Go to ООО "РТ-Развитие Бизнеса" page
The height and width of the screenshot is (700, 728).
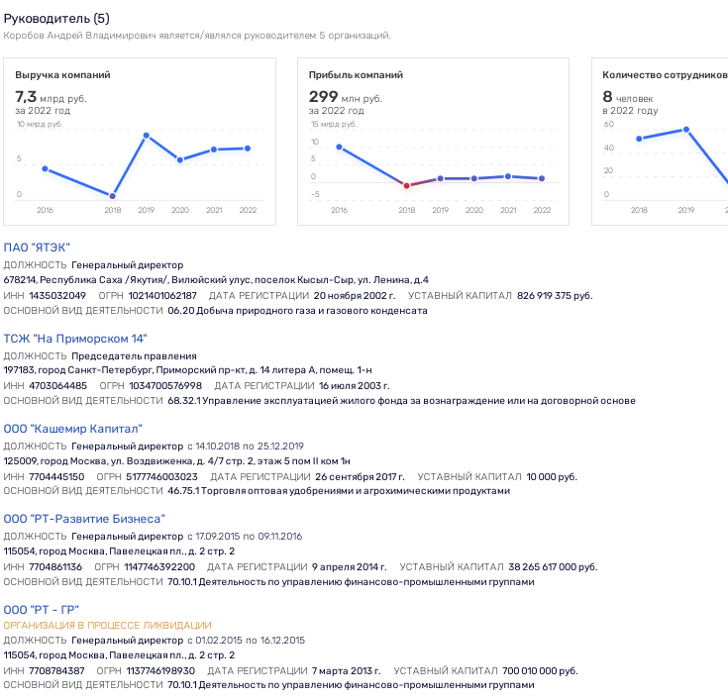click(84, 519)
